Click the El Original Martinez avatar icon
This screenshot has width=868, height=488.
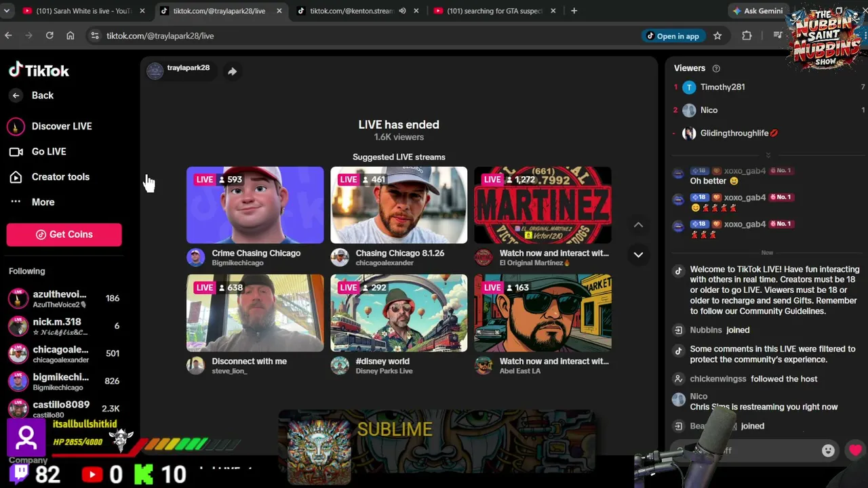483,258
